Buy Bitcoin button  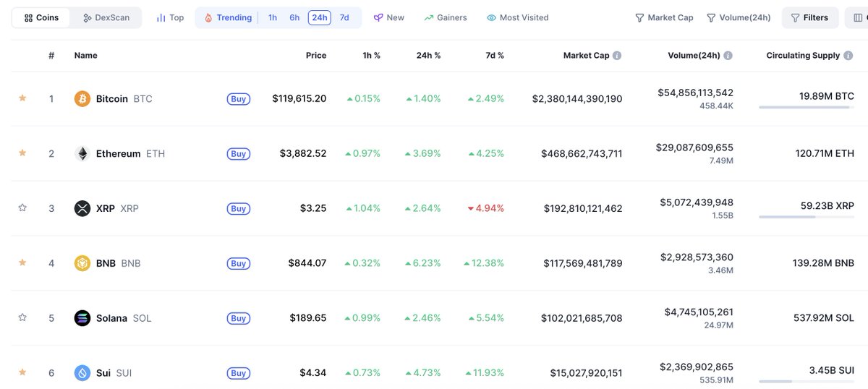tap(239, 99)
